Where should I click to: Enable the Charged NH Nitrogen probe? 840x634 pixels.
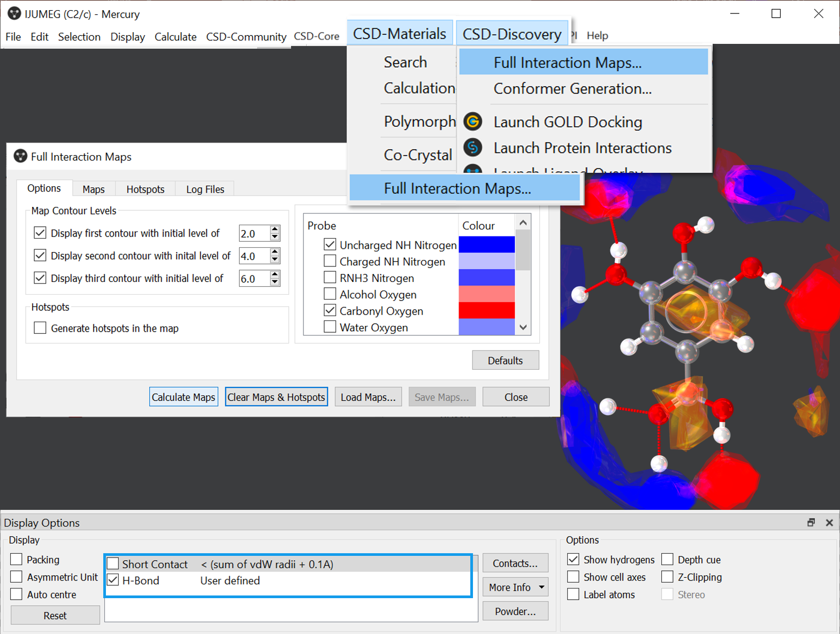pos(330,261)
